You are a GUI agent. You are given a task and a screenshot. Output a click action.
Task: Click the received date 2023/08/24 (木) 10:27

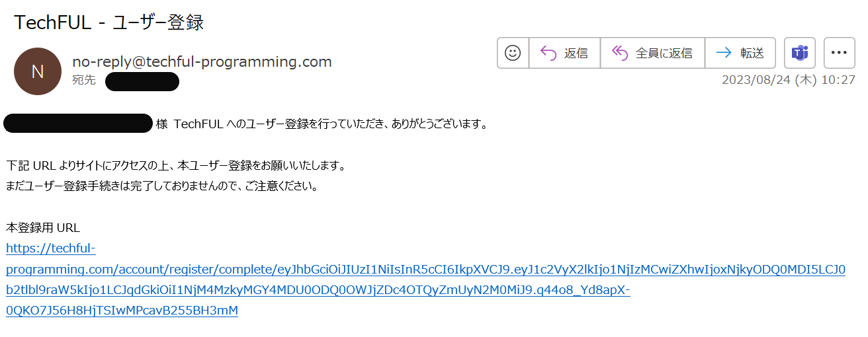(788, 80)
